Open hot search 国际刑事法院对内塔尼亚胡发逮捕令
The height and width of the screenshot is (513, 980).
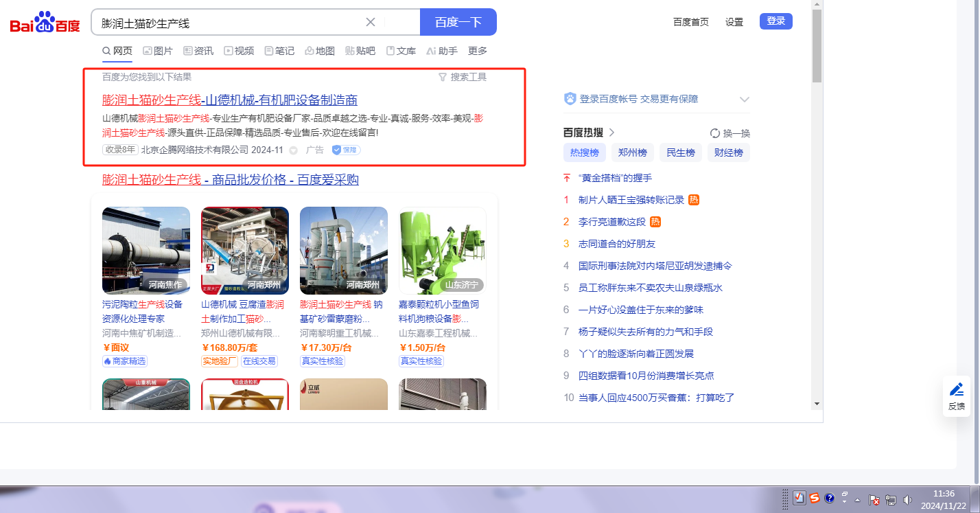point(655,266)
